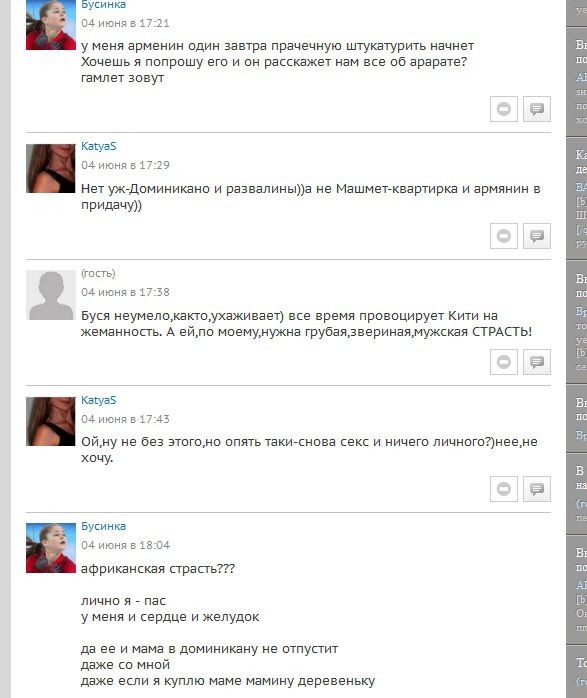The height and width of the screenshot is (698, 587).
Task: Open Бусинка's profile link on 18:04 comment
Action: (x=103, y=526)
